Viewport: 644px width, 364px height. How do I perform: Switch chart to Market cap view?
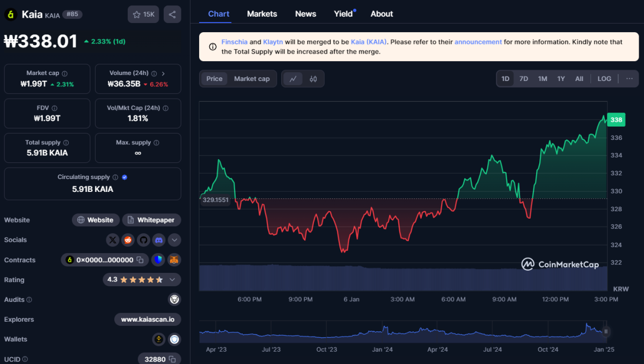(x=252, y=79)
